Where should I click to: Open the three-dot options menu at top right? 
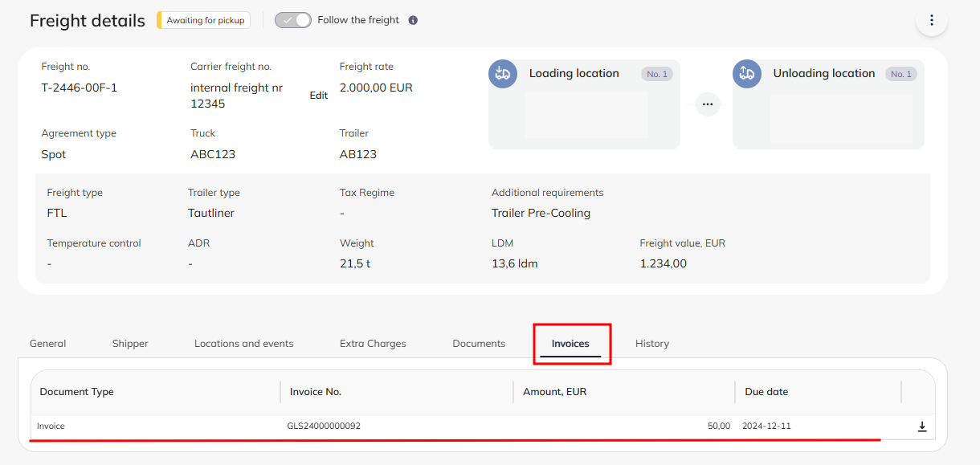click(932, 20)
